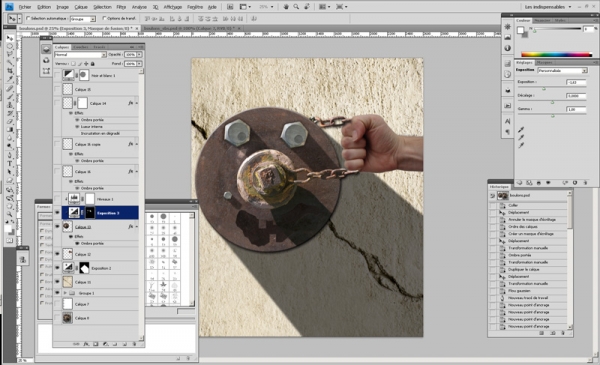Image resolution: width=600 pixels, height=365 pixels.
Task: Select the Move tool in the toolbox
Action: pos(10,38)
